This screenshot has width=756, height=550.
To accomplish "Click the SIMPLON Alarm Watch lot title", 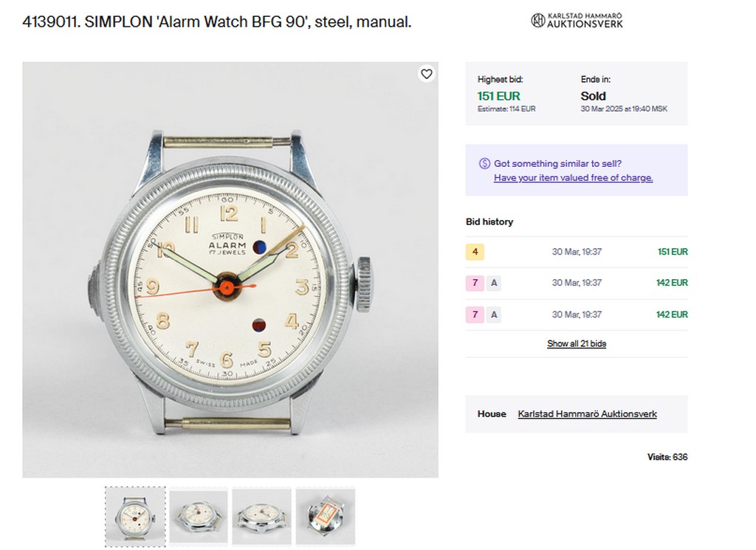I will point(217,22).
